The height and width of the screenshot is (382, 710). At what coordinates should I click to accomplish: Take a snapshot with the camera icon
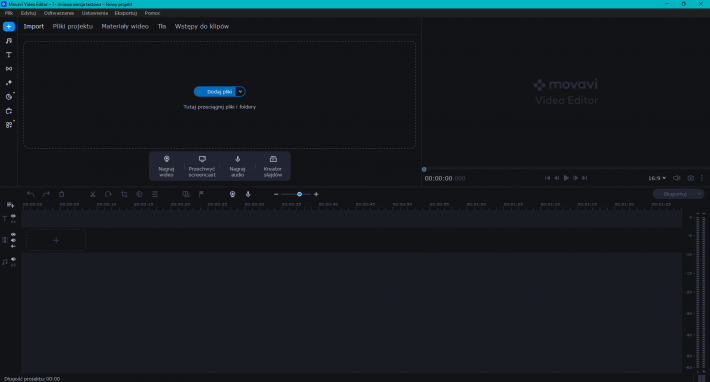click(x=691, y=178)
